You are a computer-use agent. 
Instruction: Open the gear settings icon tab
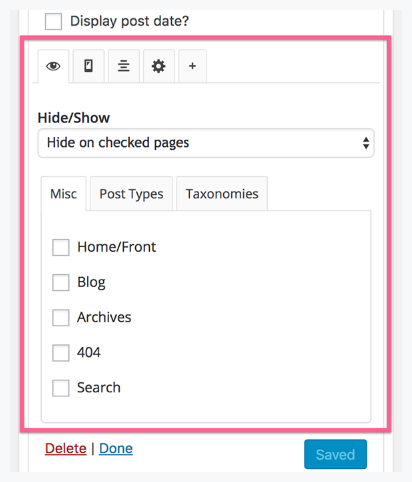pyautogui.click(x=159, y=66)
